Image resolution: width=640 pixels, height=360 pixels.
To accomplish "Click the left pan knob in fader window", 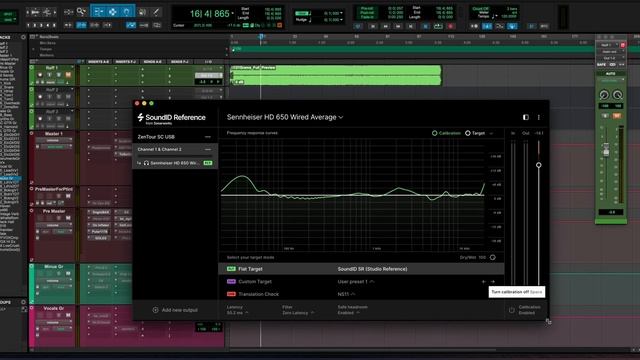I will click(604, 95).
